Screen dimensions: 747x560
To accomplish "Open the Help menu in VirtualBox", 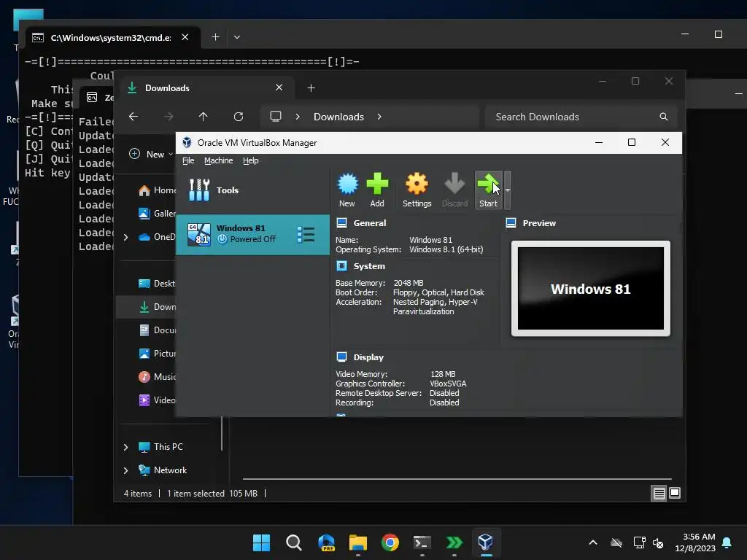I will (251, 160).
